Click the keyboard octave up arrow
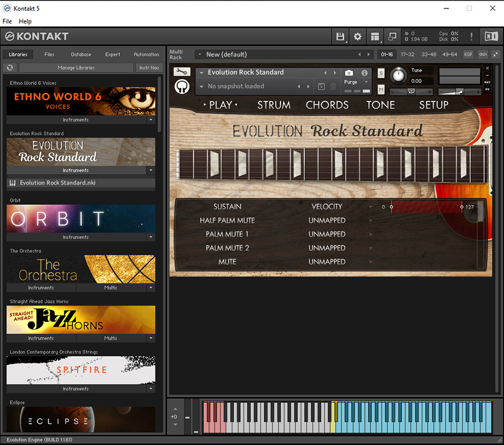Screen dimensions: 504x445 click(x=175, y=409)
